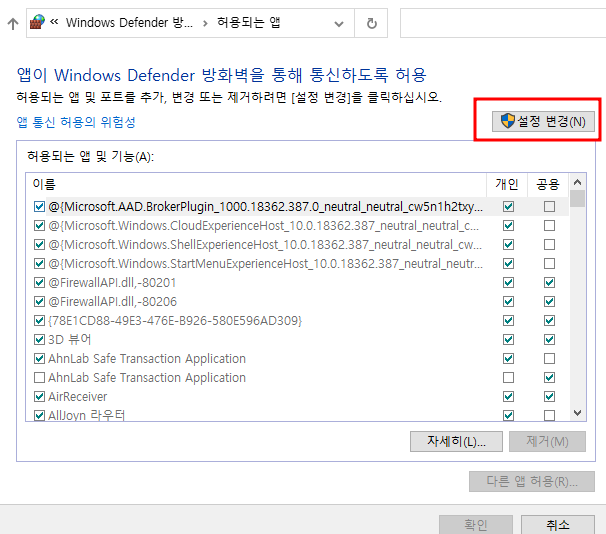Image resolution: width=606 pixels, height=534 pixels.
Task: Select @{Microsoft.Windows.StartMenuExperienceHost row text
Action: coord(266,264)
